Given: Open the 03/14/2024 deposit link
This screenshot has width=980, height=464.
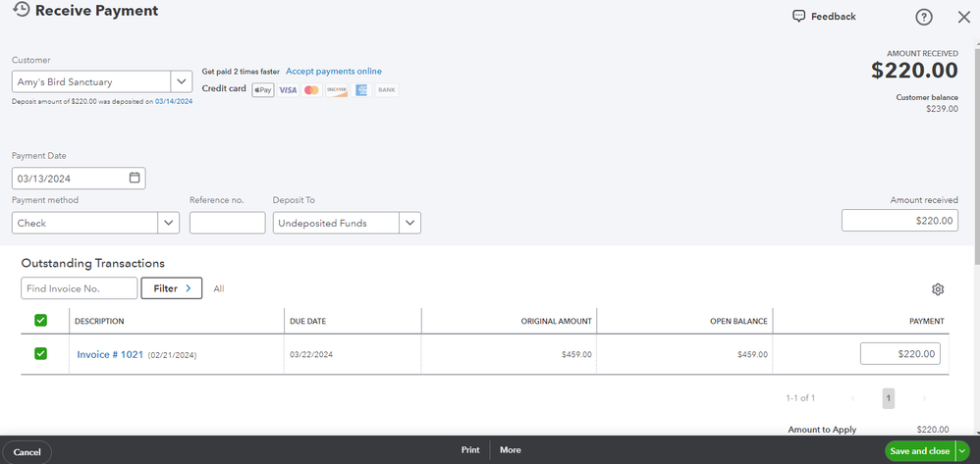Looking at the screenshot, I should coord(174,101).
